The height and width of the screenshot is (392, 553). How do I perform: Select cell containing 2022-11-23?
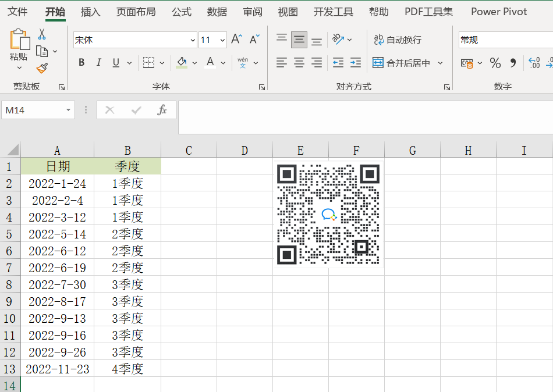[58, 369]
